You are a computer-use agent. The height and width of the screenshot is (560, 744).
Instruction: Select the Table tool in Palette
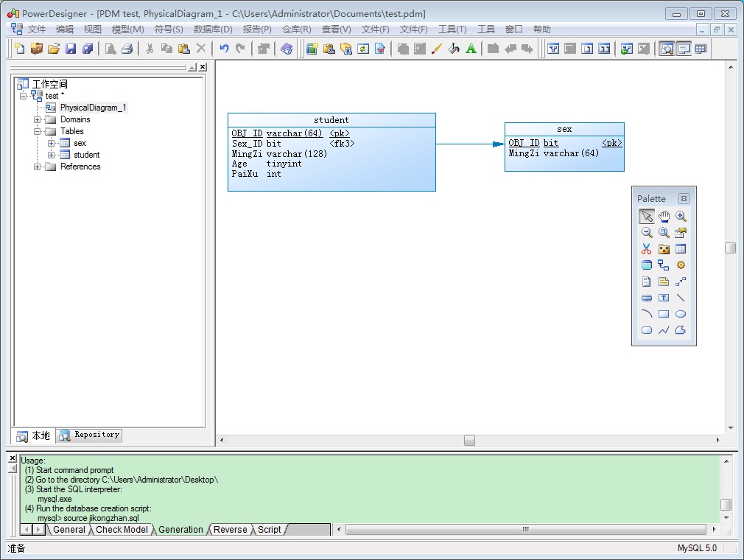click(x=681, y=248)
